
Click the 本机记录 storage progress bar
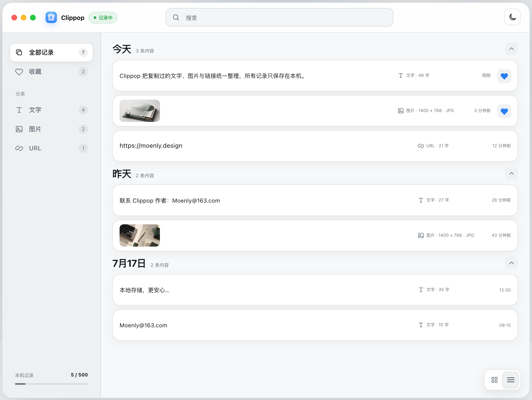point(51,384)
